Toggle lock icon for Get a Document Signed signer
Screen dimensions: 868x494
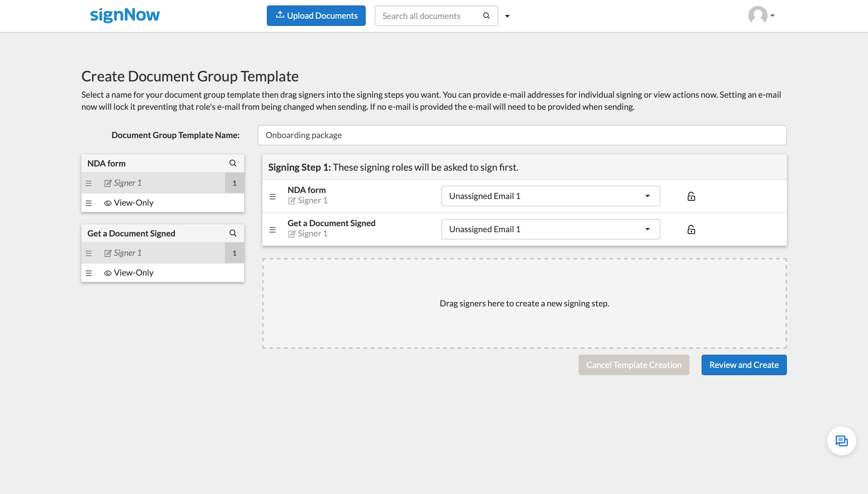click(x=691, y=229)
